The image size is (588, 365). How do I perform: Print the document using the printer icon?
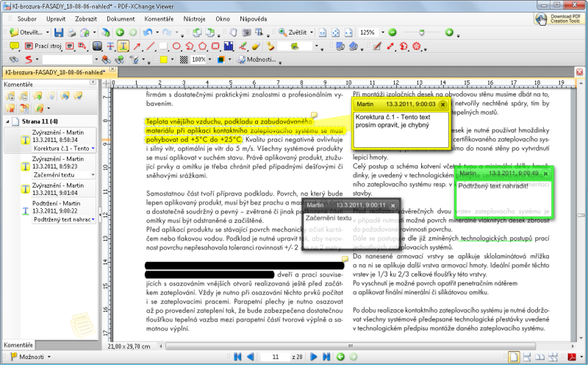[71, 32]
